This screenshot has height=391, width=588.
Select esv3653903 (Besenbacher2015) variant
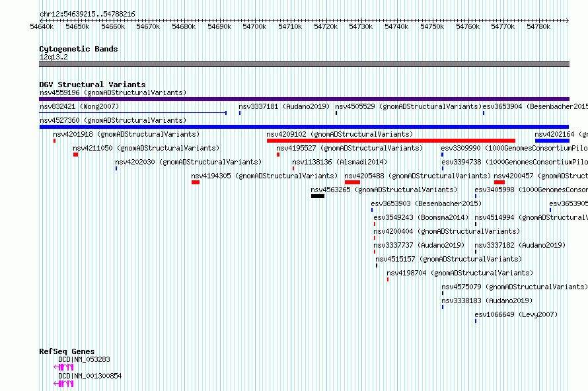(426, 203)
